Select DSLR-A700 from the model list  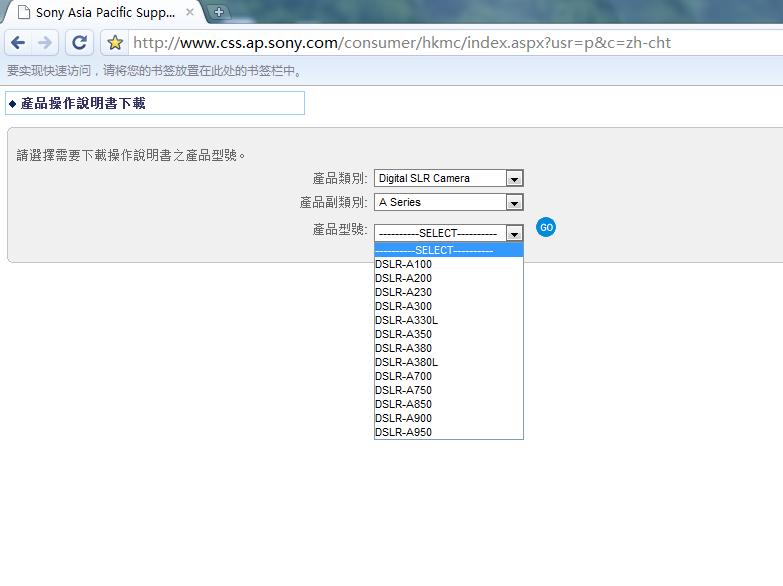[x=448, y=376]
